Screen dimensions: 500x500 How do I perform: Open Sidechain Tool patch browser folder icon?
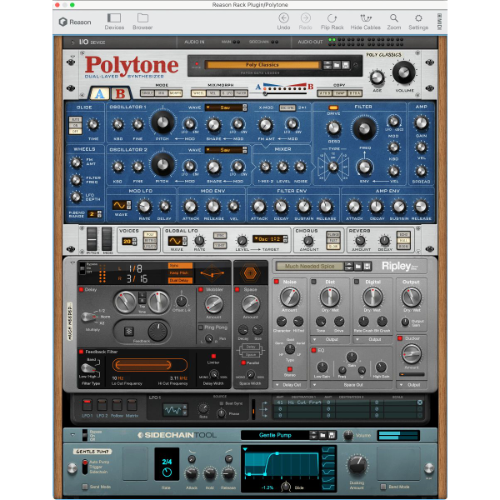323,435
